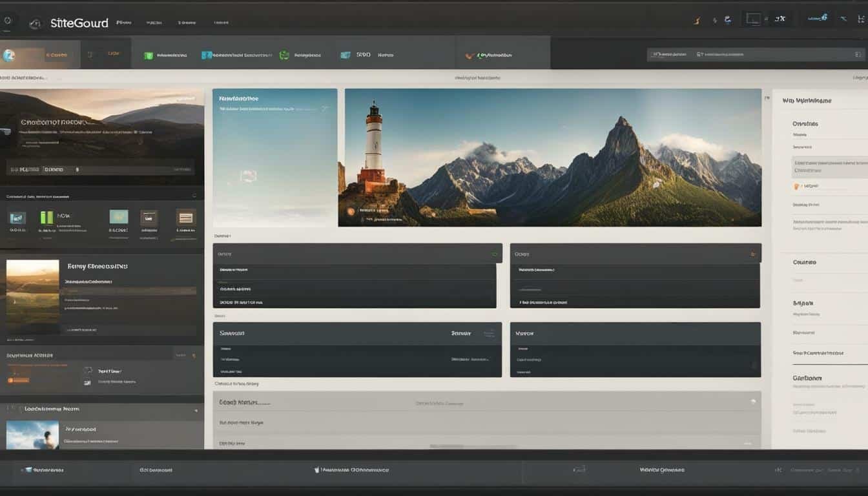Click the orange icon in second dark panel header
The width and height of the screenshot is (868, 496).
[753, 254]
